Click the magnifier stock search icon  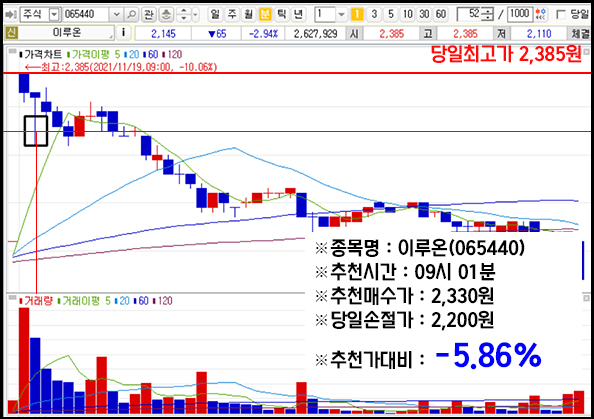click(x=131, y=15)
